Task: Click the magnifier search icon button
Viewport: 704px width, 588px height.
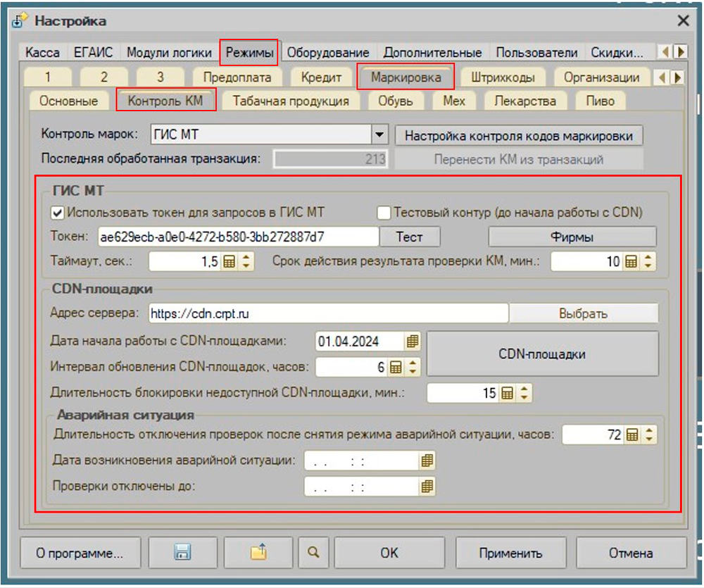Action: click(x=313, y=553)
